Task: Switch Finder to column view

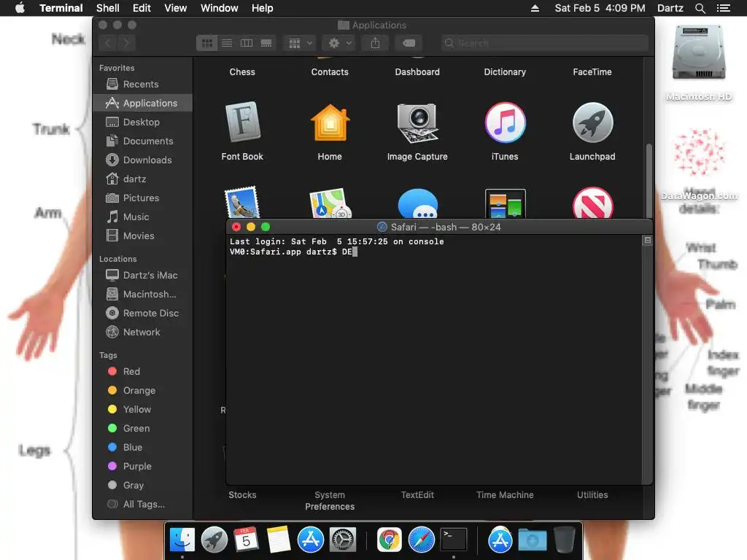Action: pyautogui.click(x=247, y=43)
